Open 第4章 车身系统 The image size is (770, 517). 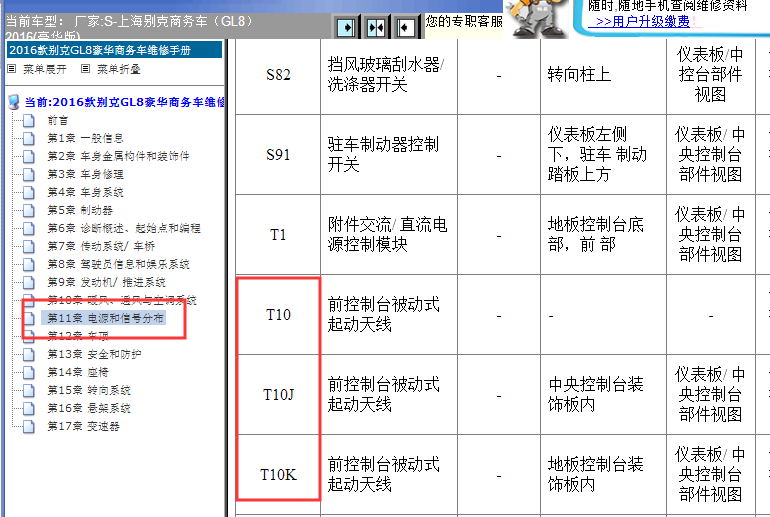pos(85,192)
